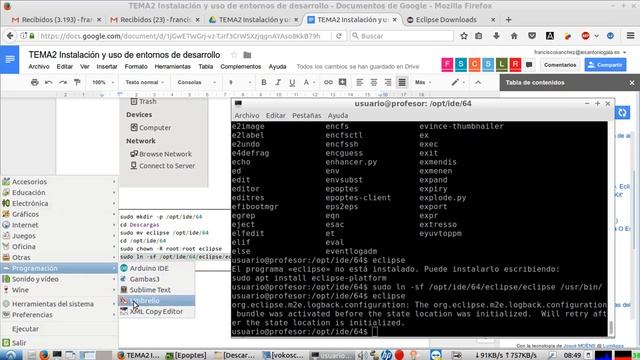Justify the text alignment
The width and height of the screenshot is (640, 360).
(402, 82)
